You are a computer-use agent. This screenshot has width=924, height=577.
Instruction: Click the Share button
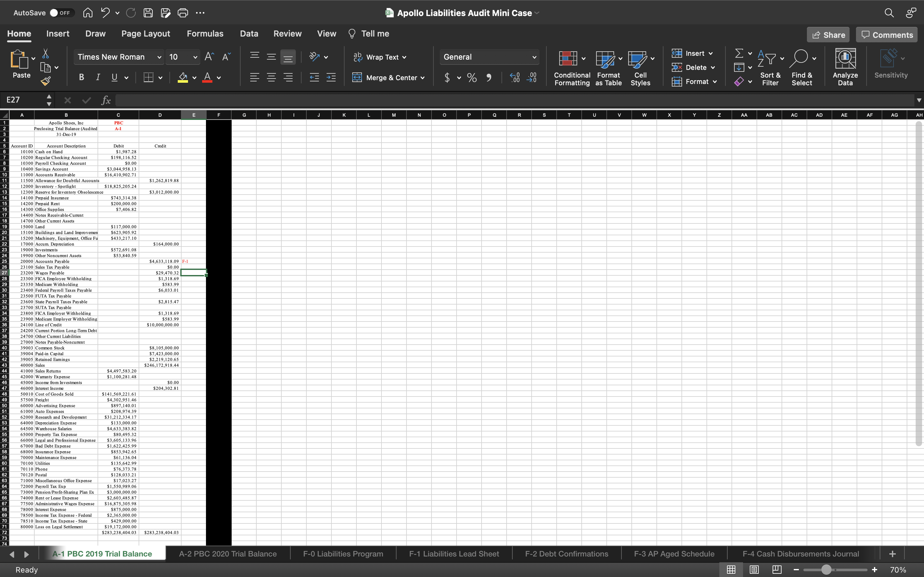pyautogui.click(x=828, y=34)
